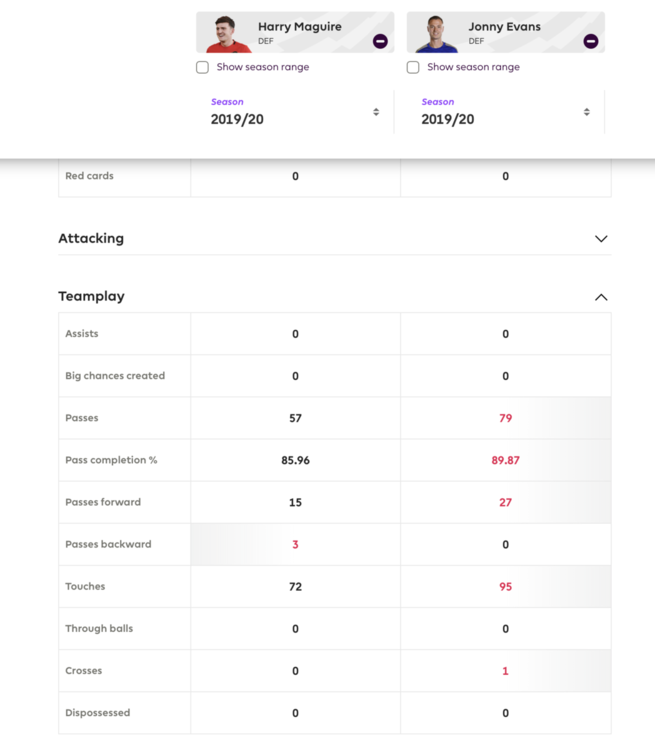The height and width of the screenshot is (750, 655).
Task: Open Harry Maguire player name link
Action: coord(300,27)
